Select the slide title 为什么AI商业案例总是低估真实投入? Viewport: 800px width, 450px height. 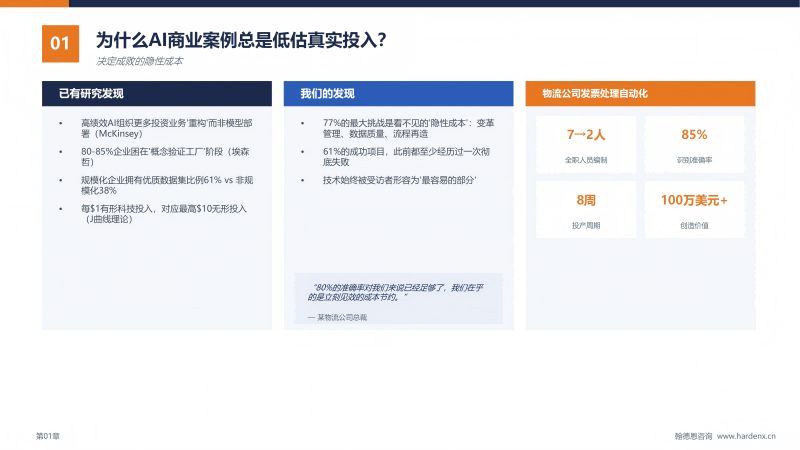pos(241,40)
